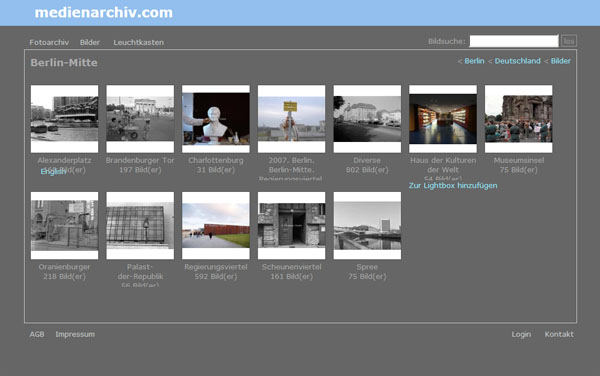Open the Brandenburger Tor thumbnail
This screenshot has height=376, width=600.
[x=140, y=119]
